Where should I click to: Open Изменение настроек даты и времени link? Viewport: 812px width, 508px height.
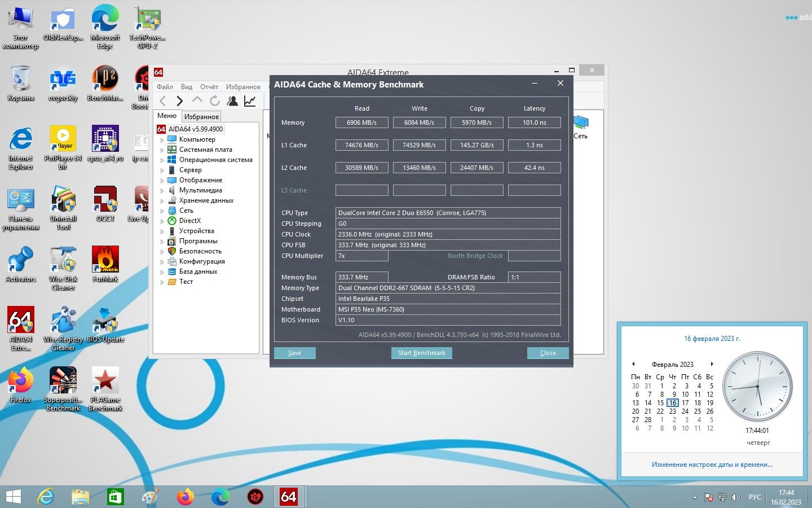pyautogui.click(x=712, y=465)
